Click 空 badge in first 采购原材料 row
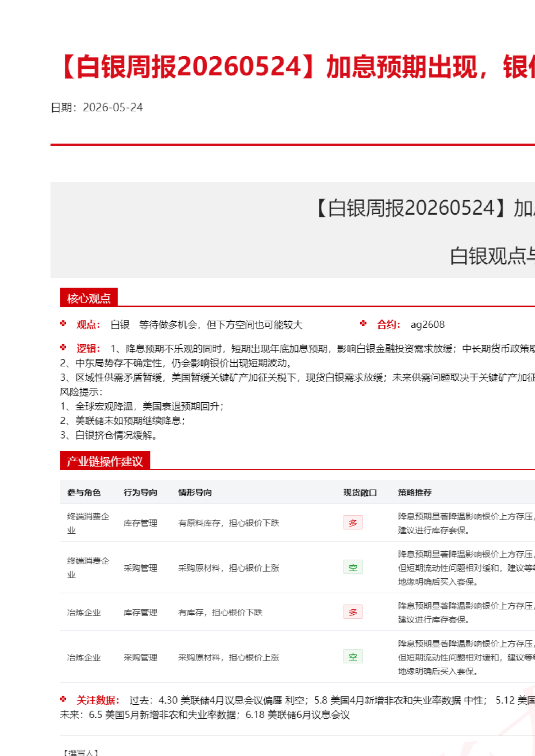Image resolution: width=535 pixels, height=756 pixels. pyautogui.click(x=353, y=567)
